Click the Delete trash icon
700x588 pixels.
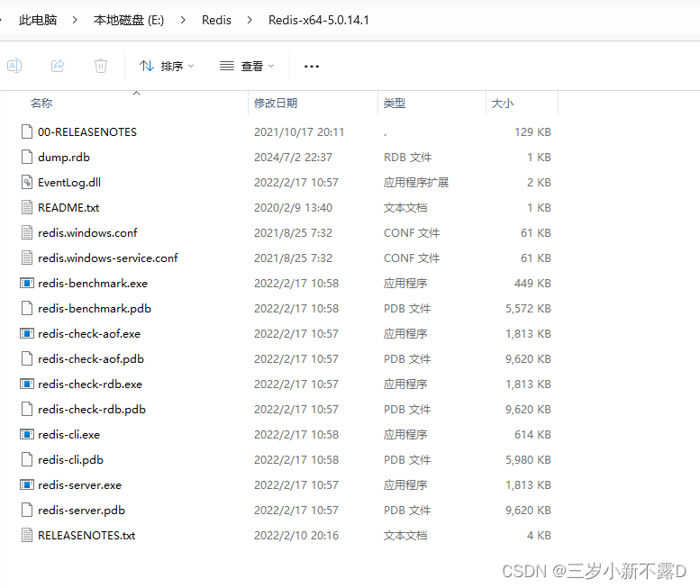(101, 66)
